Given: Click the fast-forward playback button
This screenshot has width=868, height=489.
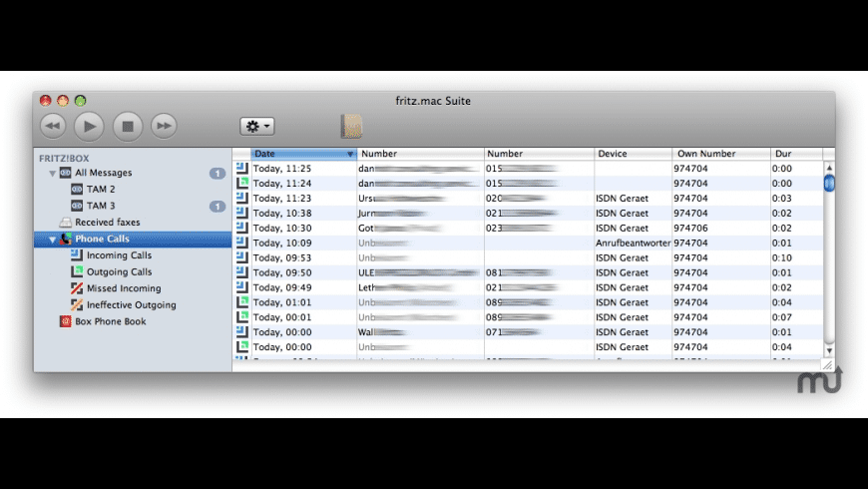Looking at the screenshot, I should (x=164, y=127).
